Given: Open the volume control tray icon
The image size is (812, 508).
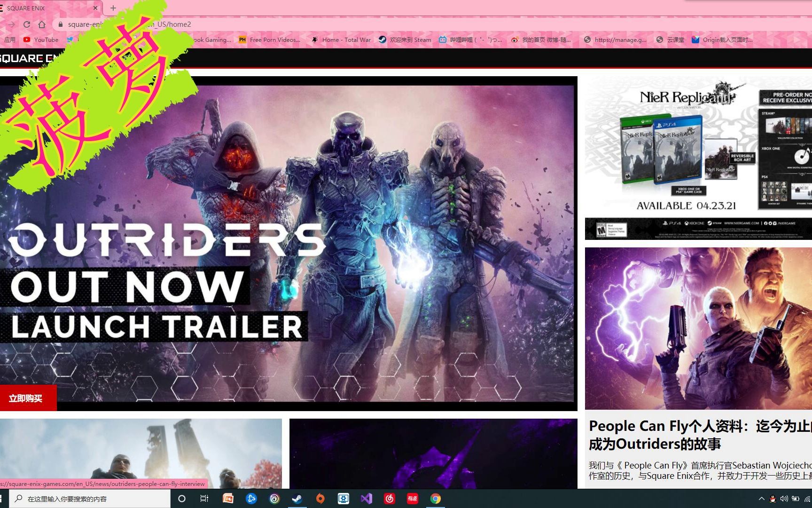Looking at the screenshot, I should (784, 499).
